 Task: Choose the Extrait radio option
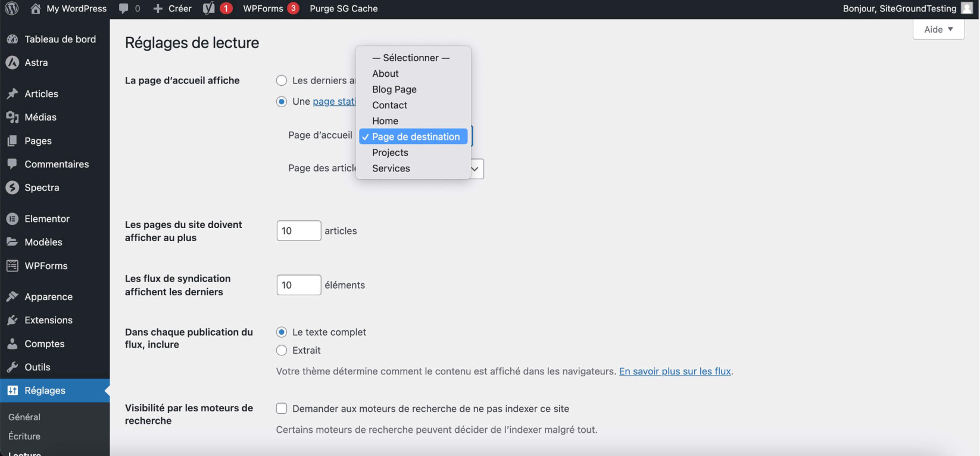[282, 351]
